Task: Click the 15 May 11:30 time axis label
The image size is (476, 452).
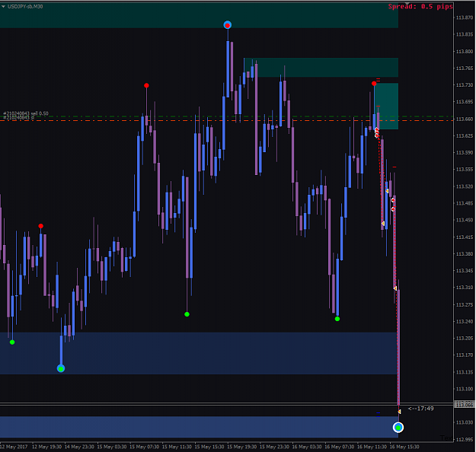Action: click(x=177, y=447)
